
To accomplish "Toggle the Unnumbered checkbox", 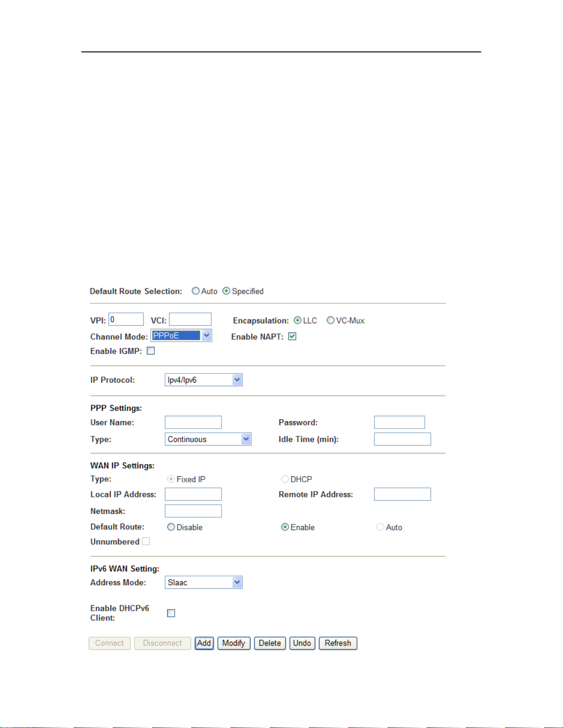I will 146,542.
